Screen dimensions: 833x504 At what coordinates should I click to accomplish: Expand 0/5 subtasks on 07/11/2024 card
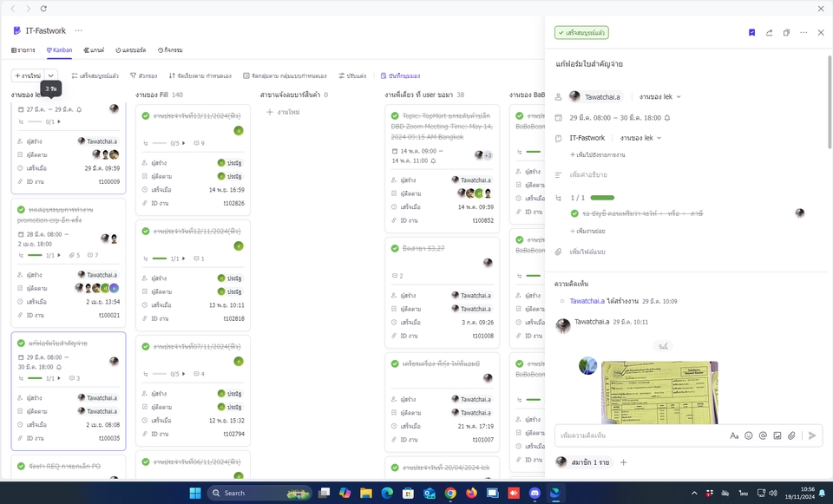[x=184, y=374]
